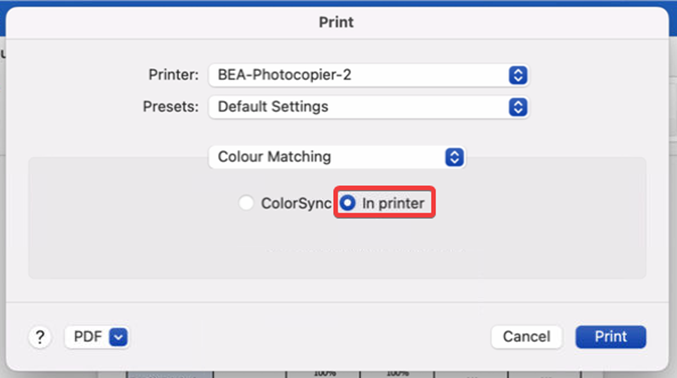Viewport: 677px width, 378px height.
Task: Click the In printer option label
Action: point(393,203)
